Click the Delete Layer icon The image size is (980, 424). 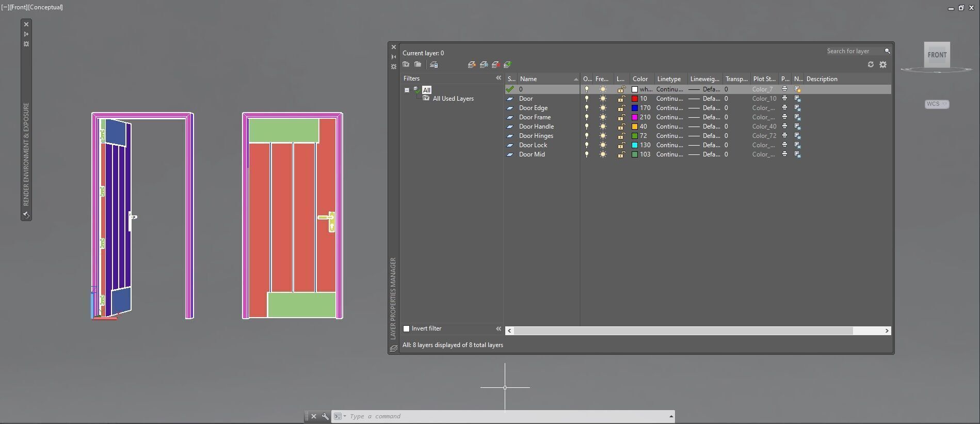[496, 65]
